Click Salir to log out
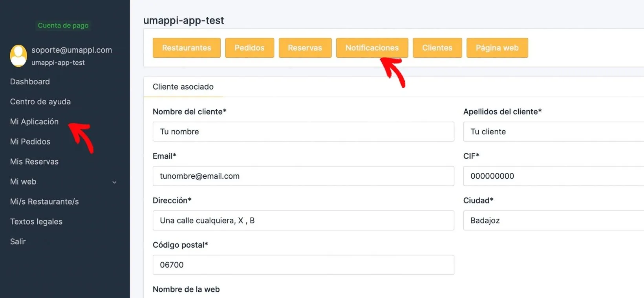 tap(18, 242)
